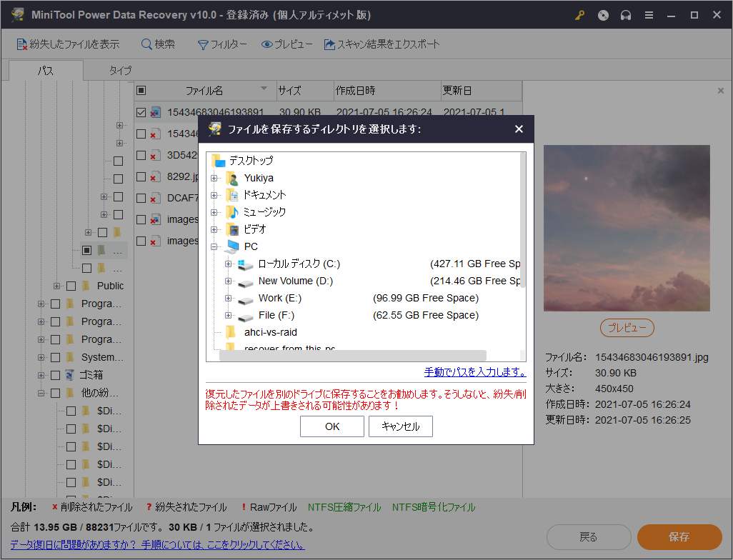Click the image preview thumbnail
733x560 pixels.
click(x=627, y=228)
